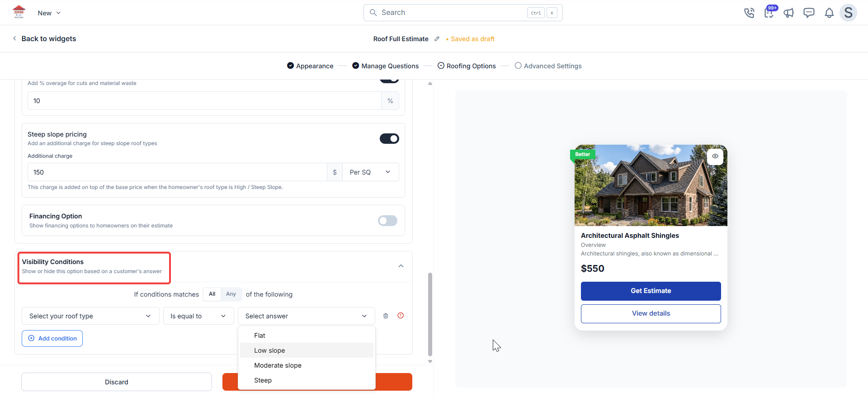868x397 pixels.
Task: Open the Select your roof type dropdown
Action: [90, 316]
